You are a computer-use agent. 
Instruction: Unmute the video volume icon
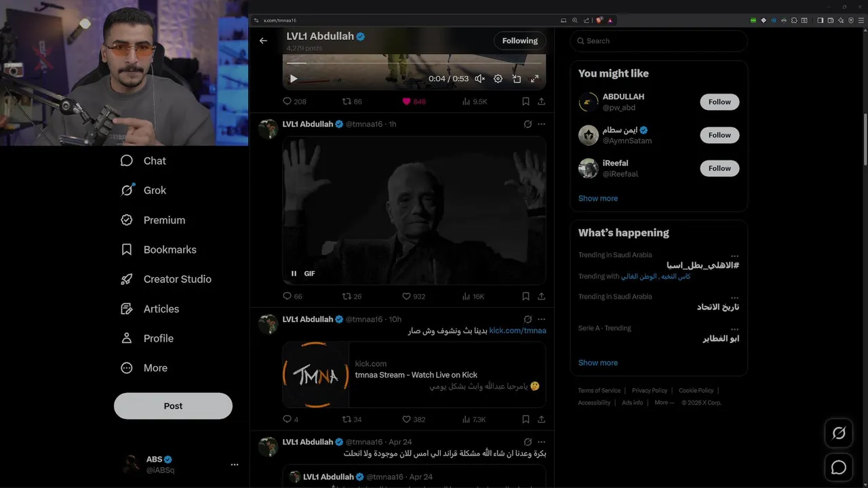click(479, 79)
